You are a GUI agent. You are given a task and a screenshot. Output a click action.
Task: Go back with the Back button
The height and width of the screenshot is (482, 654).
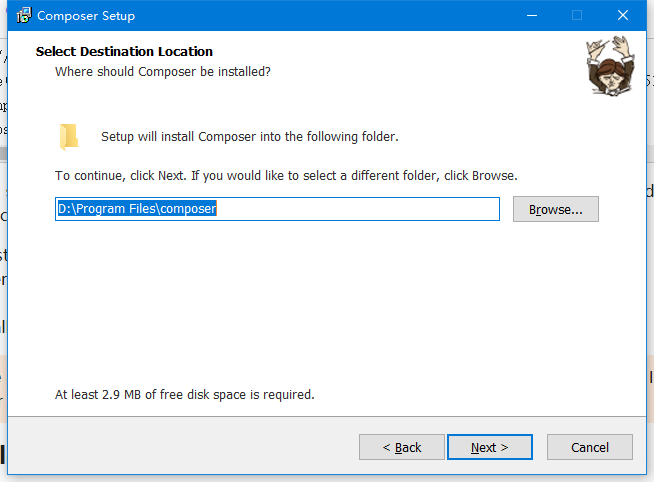pos(402,447)
